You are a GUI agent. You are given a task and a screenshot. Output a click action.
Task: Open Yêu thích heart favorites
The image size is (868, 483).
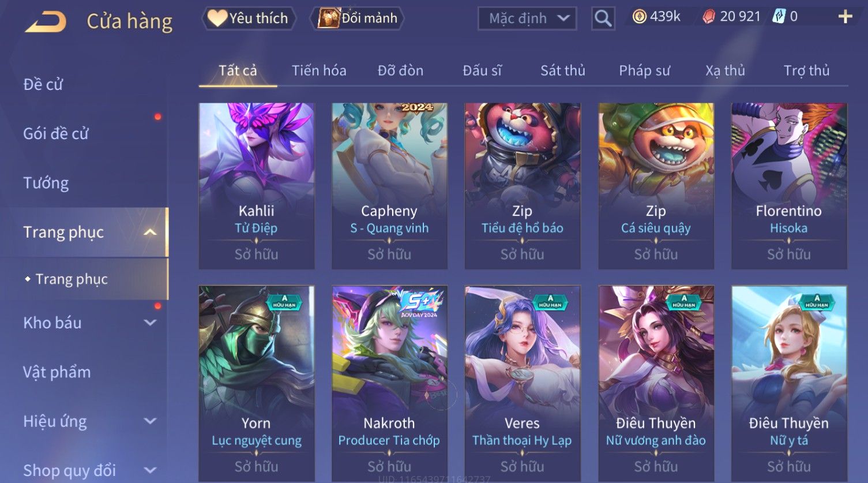[248, 18]
